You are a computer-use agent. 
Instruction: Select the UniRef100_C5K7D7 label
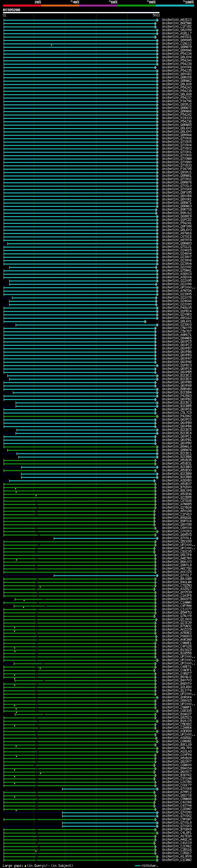tap(177, 331)
